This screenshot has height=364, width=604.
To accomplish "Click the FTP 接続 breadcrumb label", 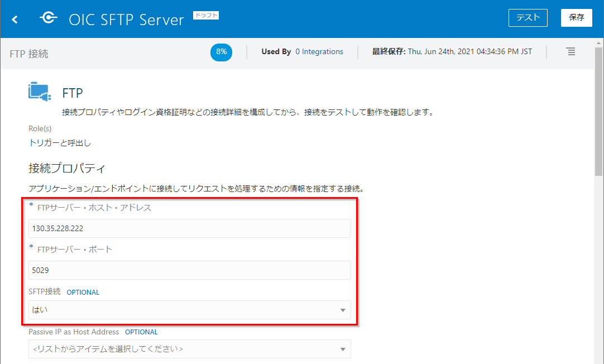I will 29,54.
